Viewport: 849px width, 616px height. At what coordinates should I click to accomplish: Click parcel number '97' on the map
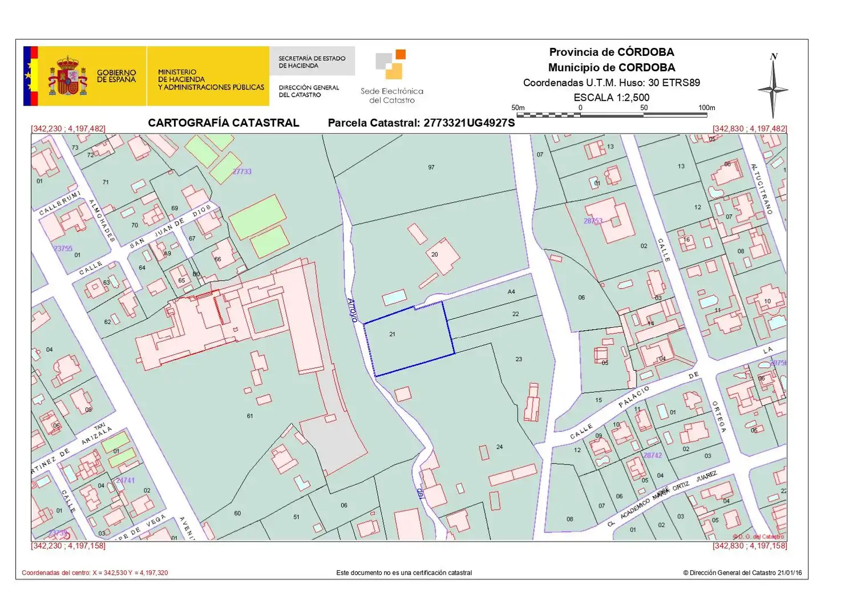(431, 168)
